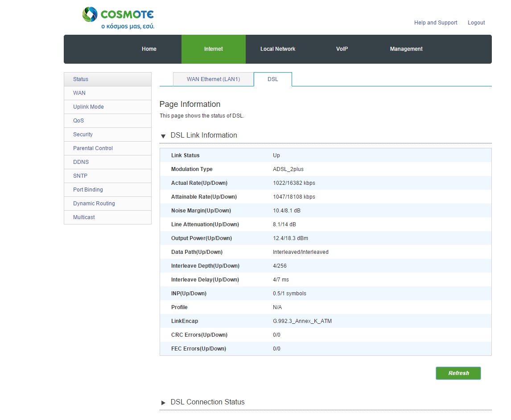Open QoS sidebar item

click(107, 120)
